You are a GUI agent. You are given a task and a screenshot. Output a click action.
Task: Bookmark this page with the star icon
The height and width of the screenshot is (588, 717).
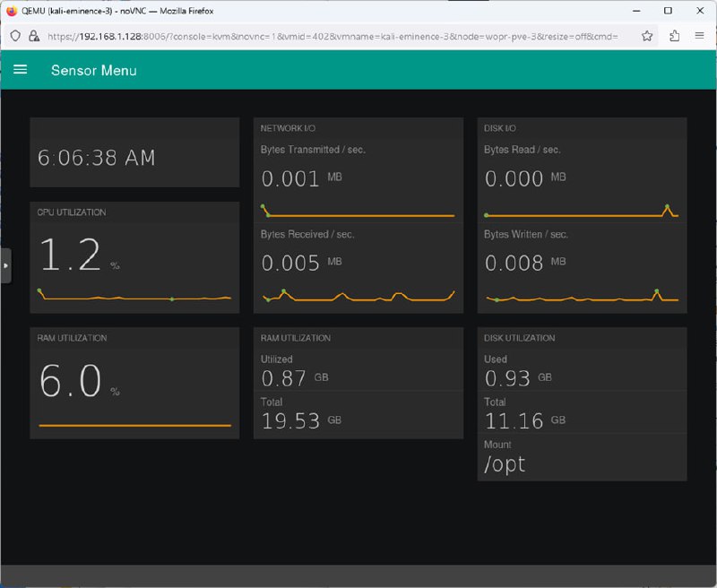tap(647, 37)
